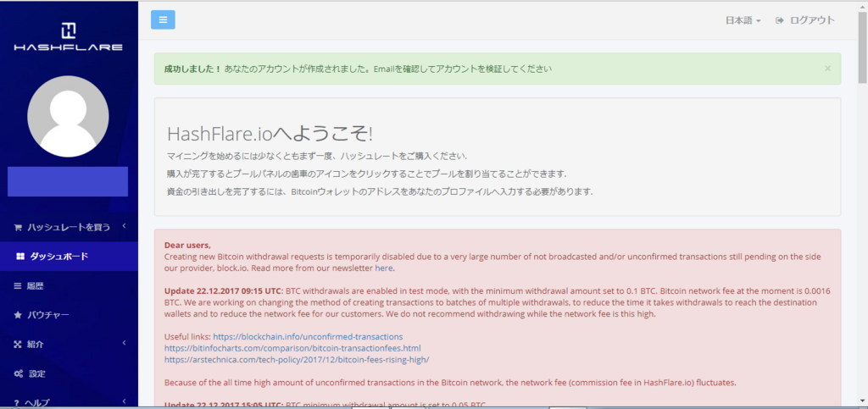
Task: Click the settings gears icon
Action: [x=18, y=373]
